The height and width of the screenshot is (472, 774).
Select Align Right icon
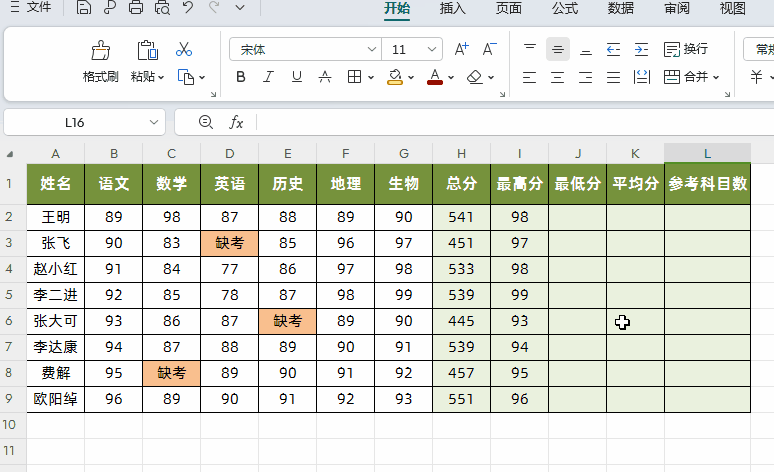pos(585,77)
